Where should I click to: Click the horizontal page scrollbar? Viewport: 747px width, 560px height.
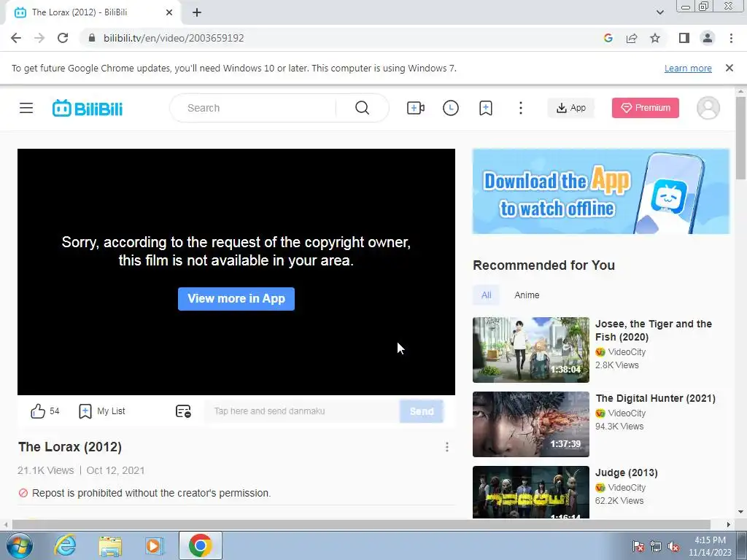361,524
